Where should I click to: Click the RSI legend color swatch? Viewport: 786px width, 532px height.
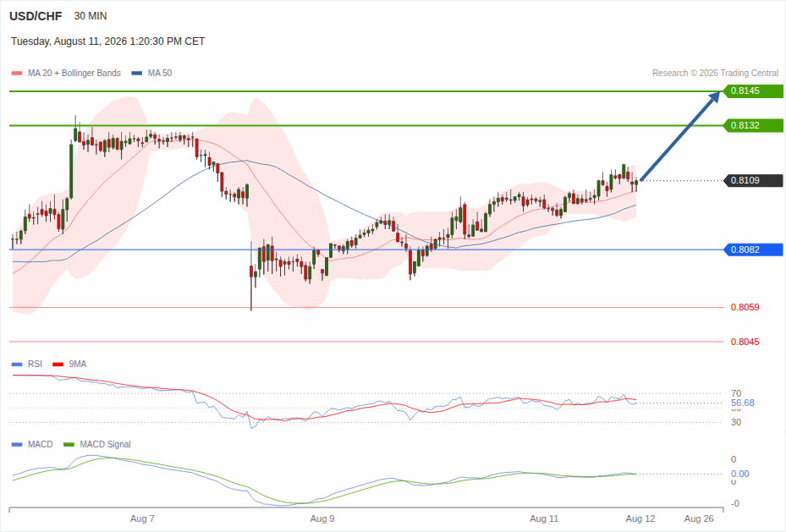(17, 365)
